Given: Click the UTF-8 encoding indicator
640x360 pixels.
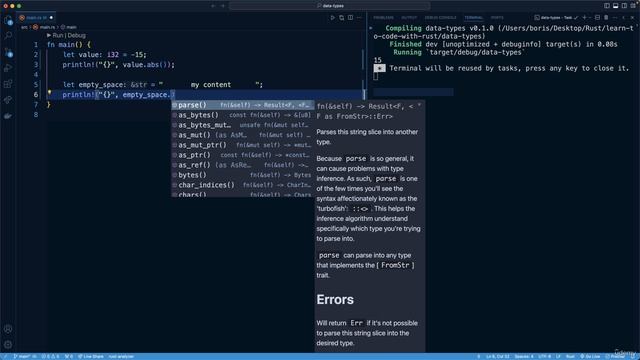Looking at the screenshot, I should 544,356.
